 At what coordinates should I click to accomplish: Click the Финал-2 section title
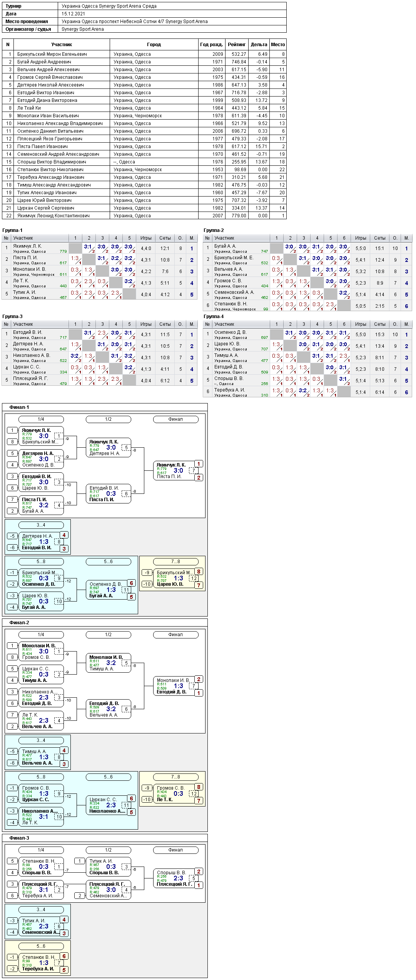click(x=19, y=623)
